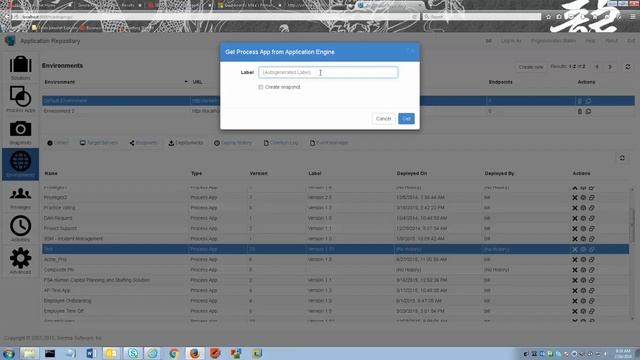Switch to the Event Manager tab
This screenshot has width=640, height=360.
coord(329,143)
